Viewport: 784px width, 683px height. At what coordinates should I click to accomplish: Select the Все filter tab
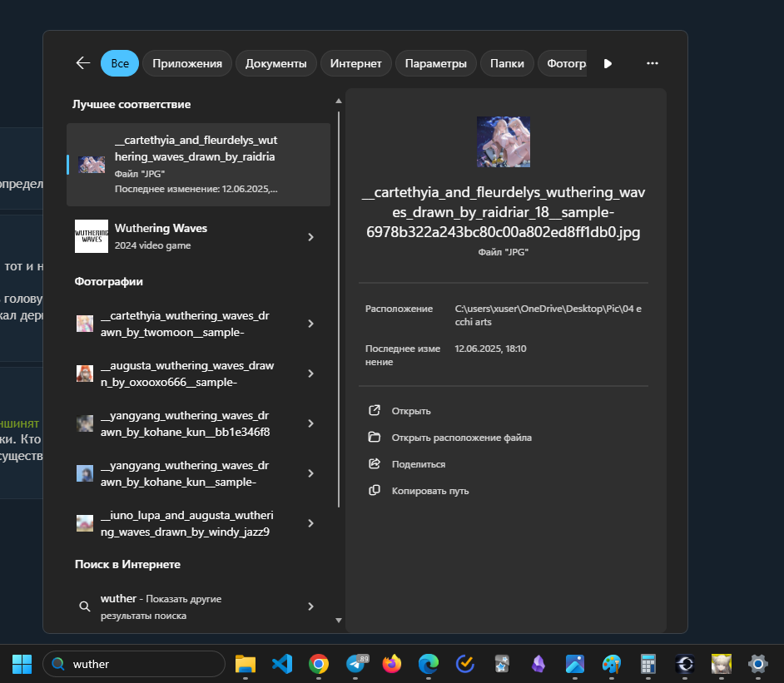point(120,63)
